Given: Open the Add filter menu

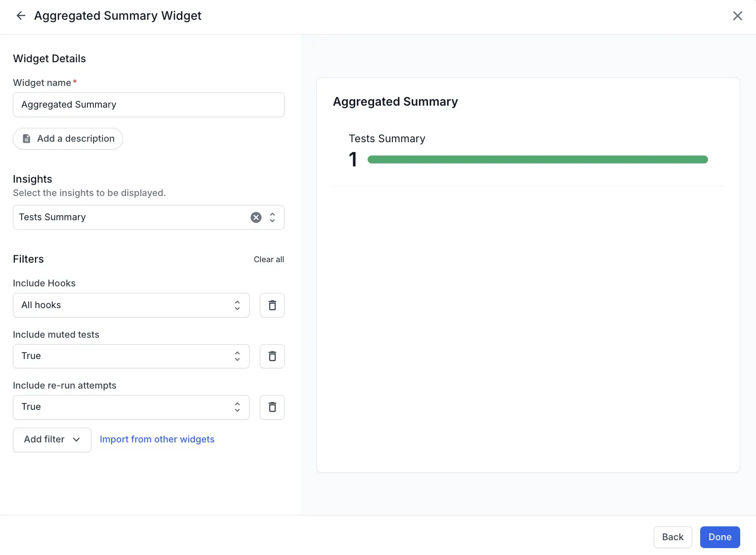Looking at the screenshot, I should 52,439.
